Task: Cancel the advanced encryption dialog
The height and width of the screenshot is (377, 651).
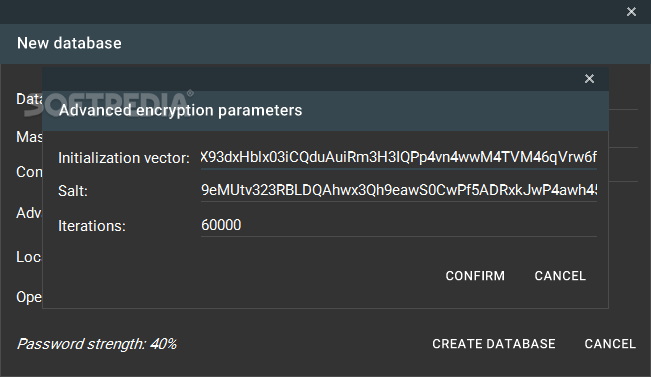Action: (560, 276)
